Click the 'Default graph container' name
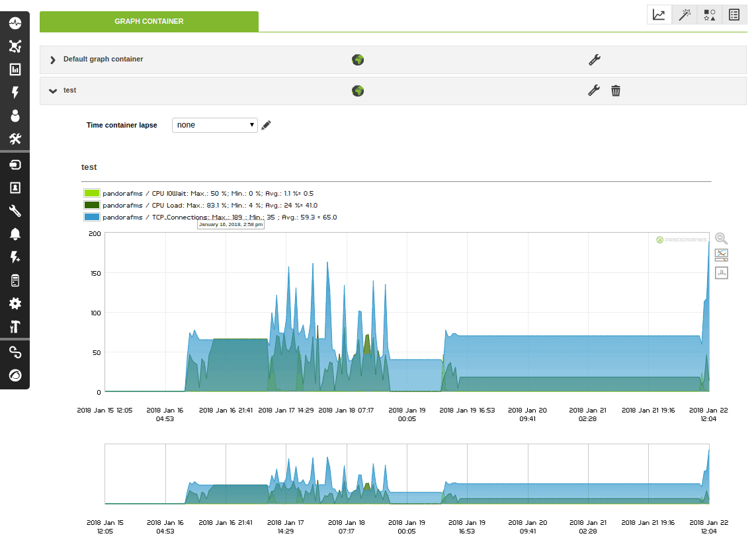The width and height of the screenshot is (756, 552). [103, 59]
